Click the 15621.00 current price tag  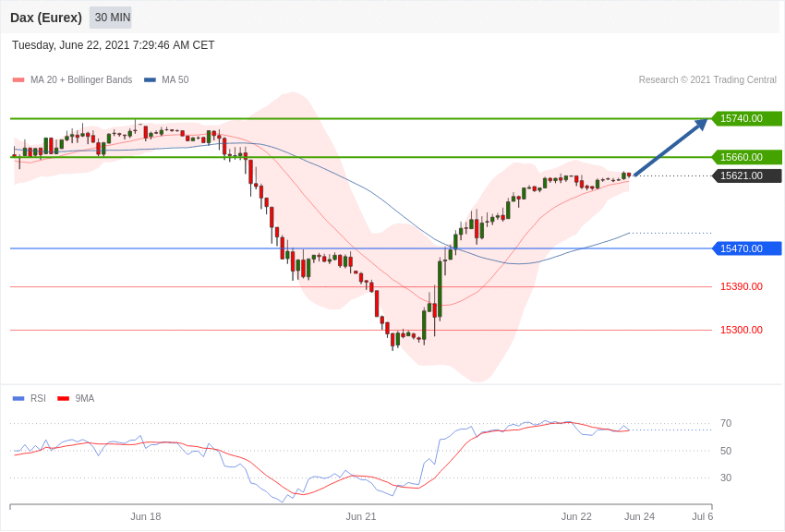coord(746,175)
